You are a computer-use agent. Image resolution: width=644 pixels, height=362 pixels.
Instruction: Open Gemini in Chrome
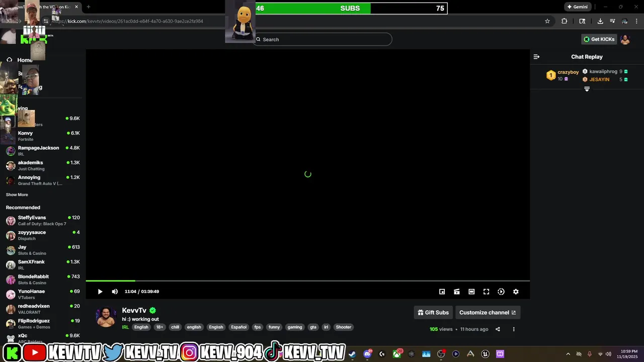577,7
